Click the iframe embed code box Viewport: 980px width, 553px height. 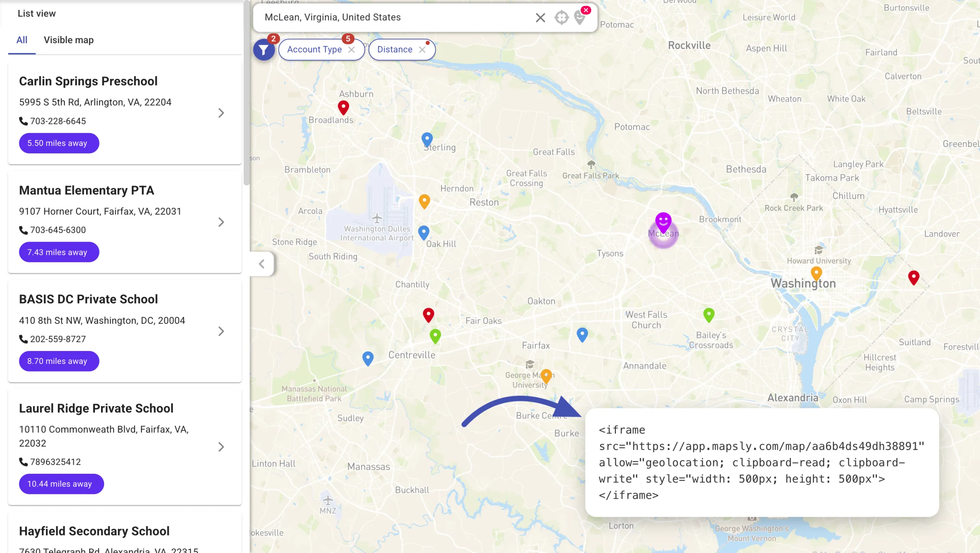762,463
